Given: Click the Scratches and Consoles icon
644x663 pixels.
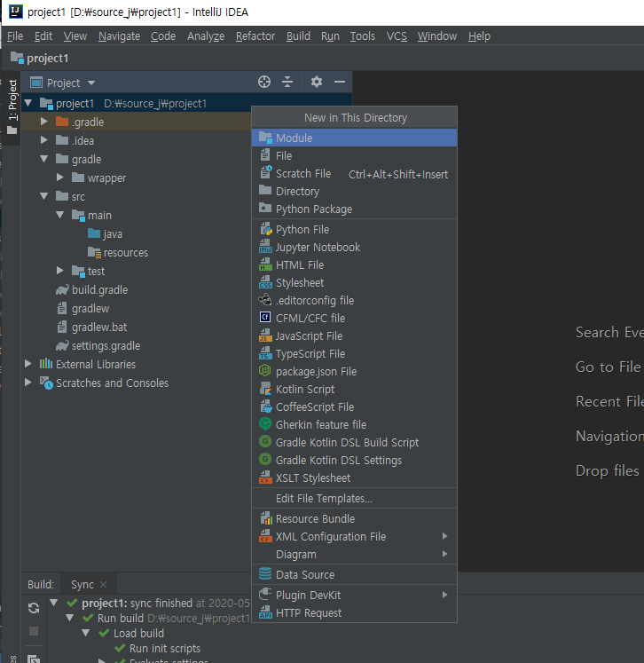Looking at the screenshot, I should tap(46, 383).
